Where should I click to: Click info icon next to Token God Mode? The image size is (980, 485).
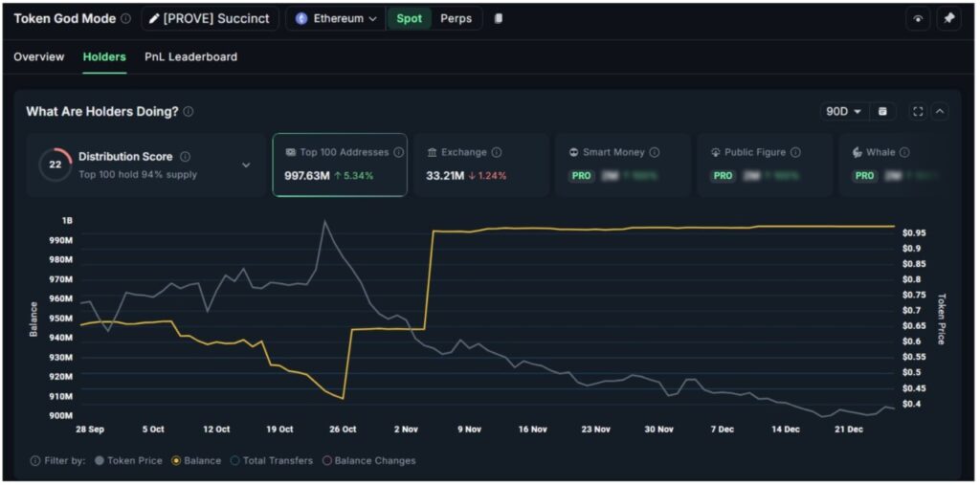click(x=126, y=19)
